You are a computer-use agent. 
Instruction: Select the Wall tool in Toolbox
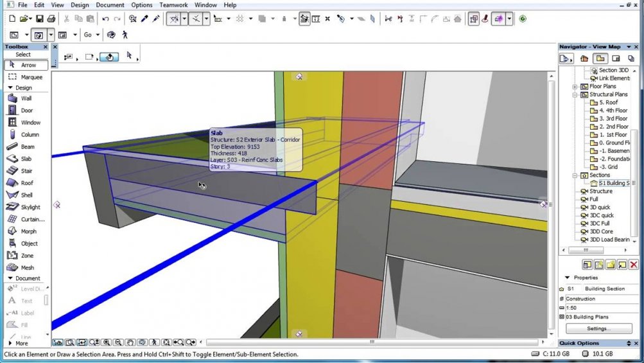26,98
